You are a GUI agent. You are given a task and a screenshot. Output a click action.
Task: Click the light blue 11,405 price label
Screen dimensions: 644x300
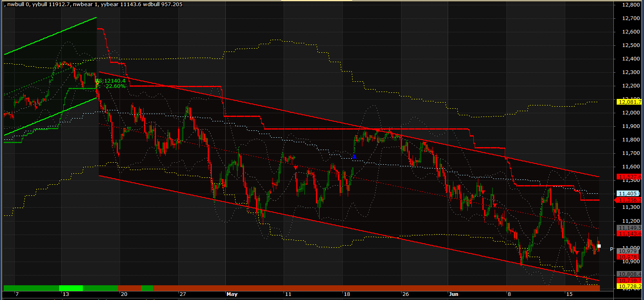coord(628,193)
